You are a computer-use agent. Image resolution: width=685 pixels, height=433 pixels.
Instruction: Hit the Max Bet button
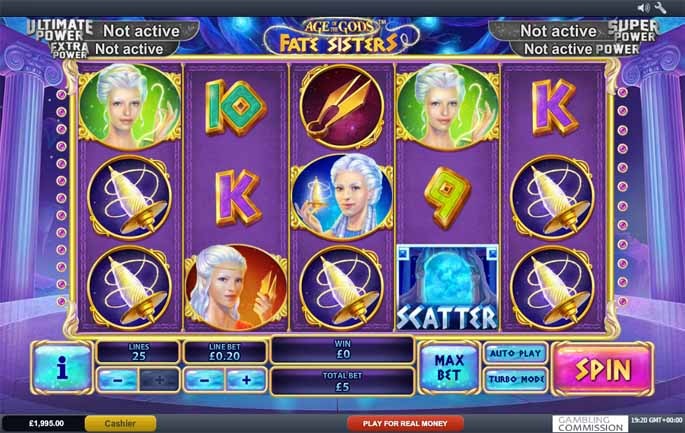coord(449,367)
